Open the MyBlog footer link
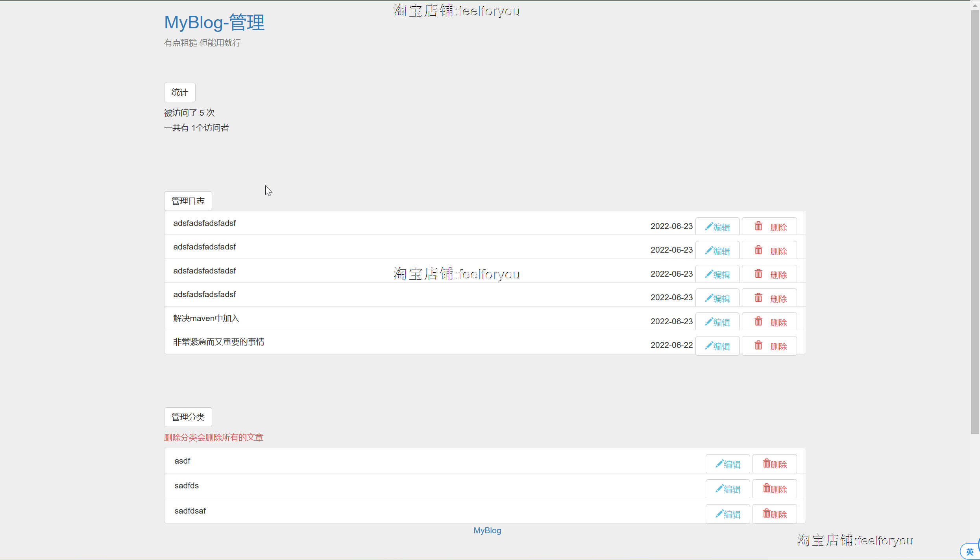This screenshot has width=980, height=560. click(487, 530)
